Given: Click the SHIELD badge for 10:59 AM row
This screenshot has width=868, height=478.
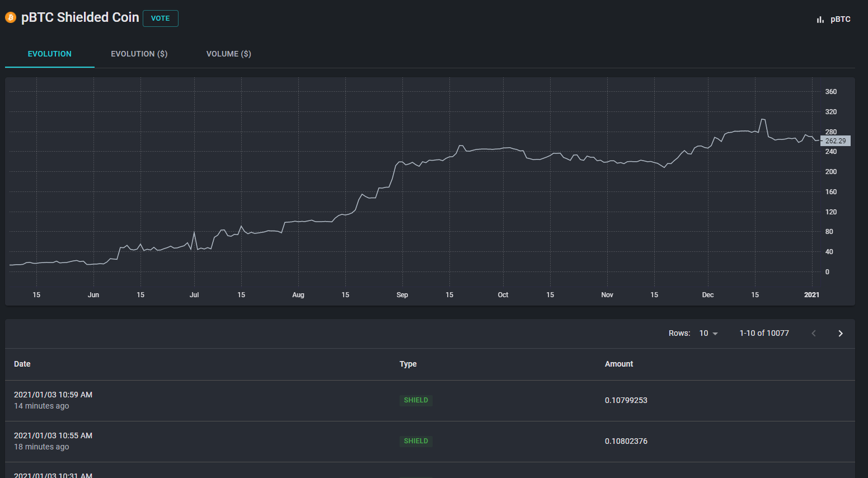Looking at the screenshot, I should (x=416, y=401).
